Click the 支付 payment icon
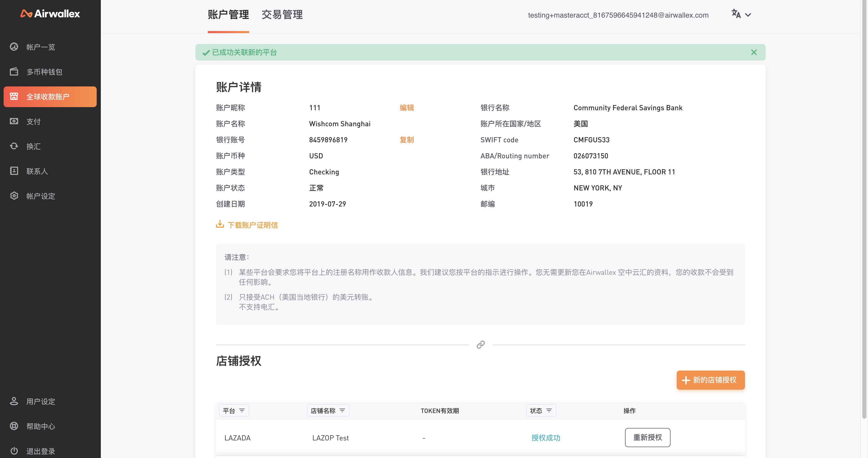Image resolution: width=868 pixels, height=458 pixels. tap(14, 121)
